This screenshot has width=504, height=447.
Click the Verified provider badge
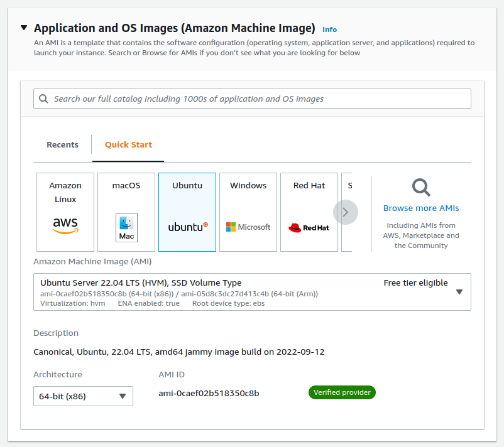(342, 392)
